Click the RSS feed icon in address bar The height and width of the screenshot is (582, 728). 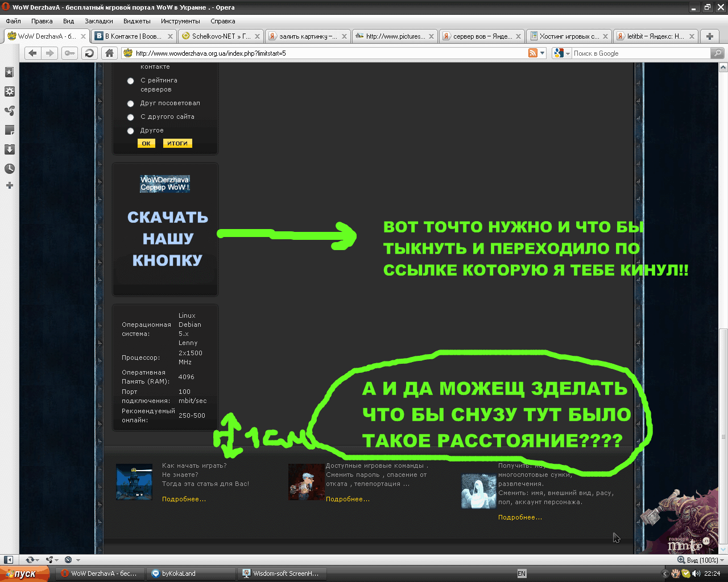coord(533,53)
